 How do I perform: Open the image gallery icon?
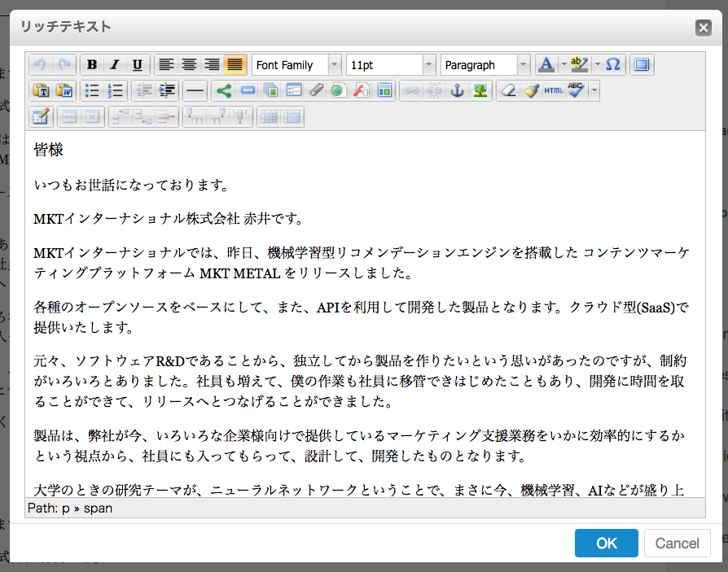tap(270, 90)
